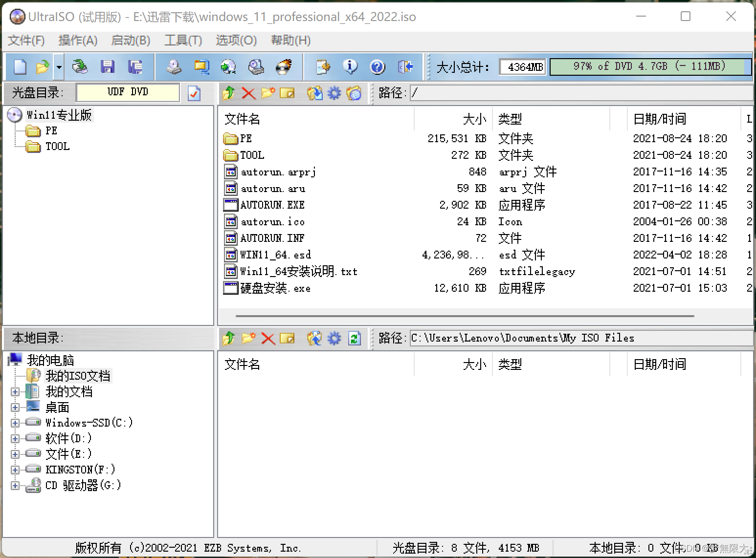This screenshot has width=756, height=558.
Task: Click rename icon in disc pane toolbar
Action: tap(287, 93)
